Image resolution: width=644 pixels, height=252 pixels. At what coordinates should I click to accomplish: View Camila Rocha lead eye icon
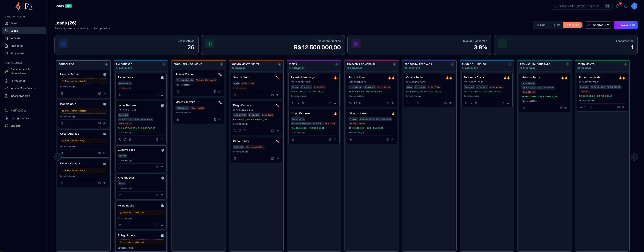450,103
